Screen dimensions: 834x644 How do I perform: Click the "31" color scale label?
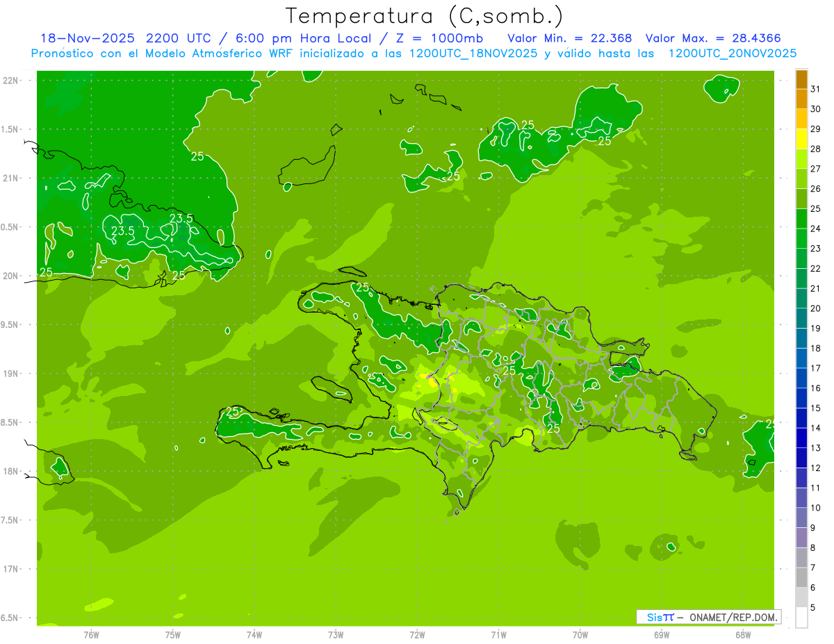[816, 89]
